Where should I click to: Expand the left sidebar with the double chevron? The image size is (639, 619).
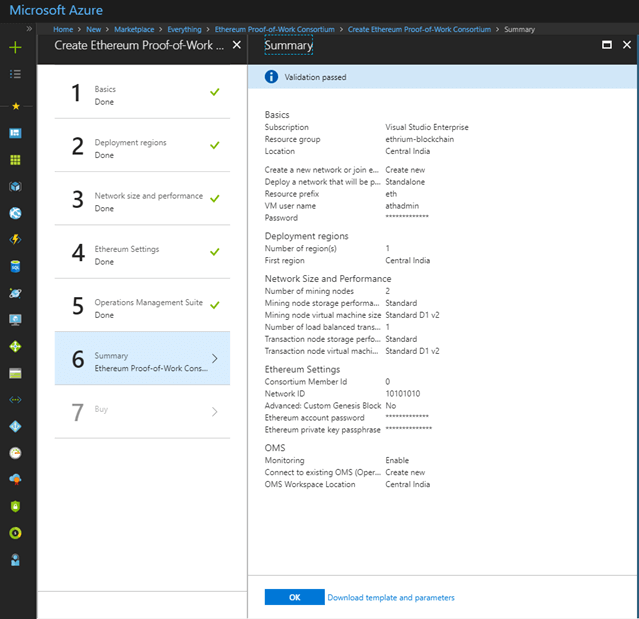point(29,29)
